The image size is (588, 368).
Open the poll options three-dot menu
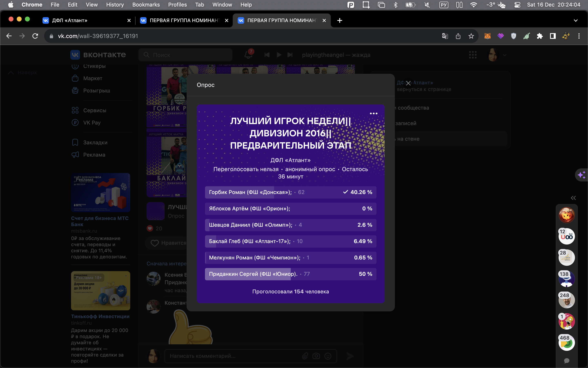point(373,113)
